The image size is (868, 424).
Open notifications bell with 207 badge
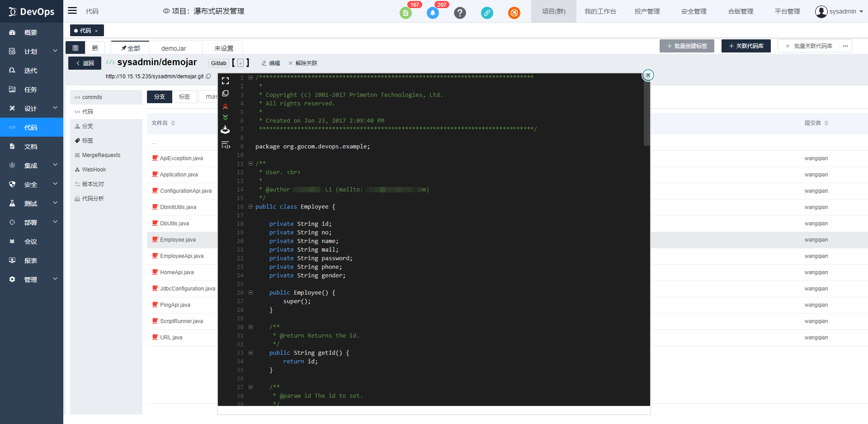(x=433, y=13)
